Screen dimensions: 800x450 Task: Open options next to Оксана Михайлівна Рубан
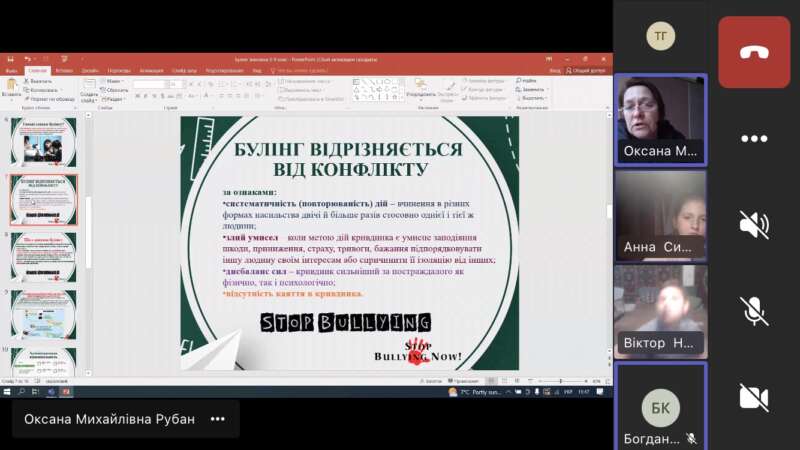click(217, 419)
